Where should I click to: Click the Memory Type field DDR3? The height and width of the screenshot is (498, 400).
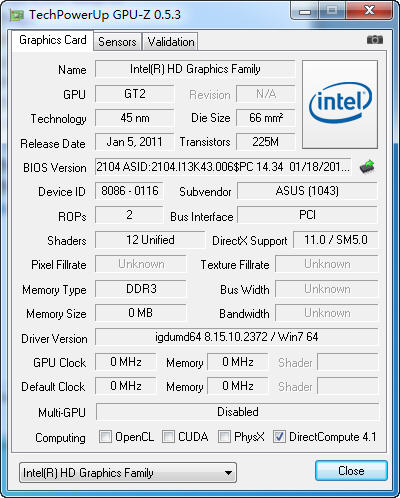pos(141,288)
